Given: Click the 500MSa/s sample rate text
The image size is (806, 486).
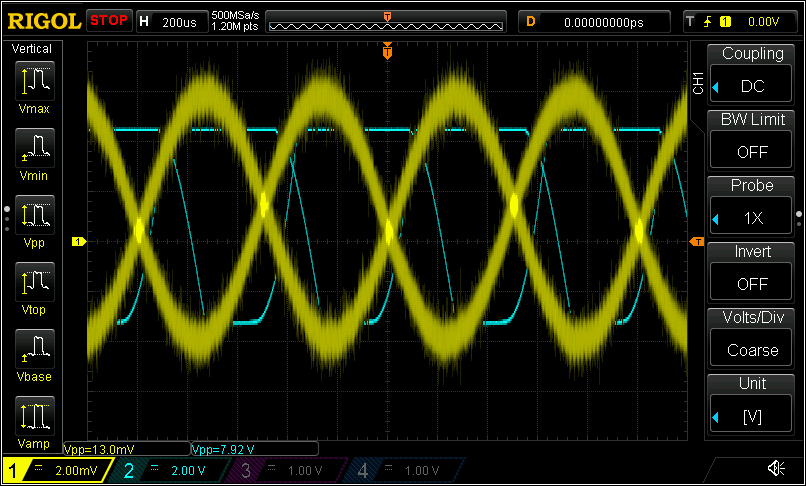Looking at the screenshot, I should 235,16.
